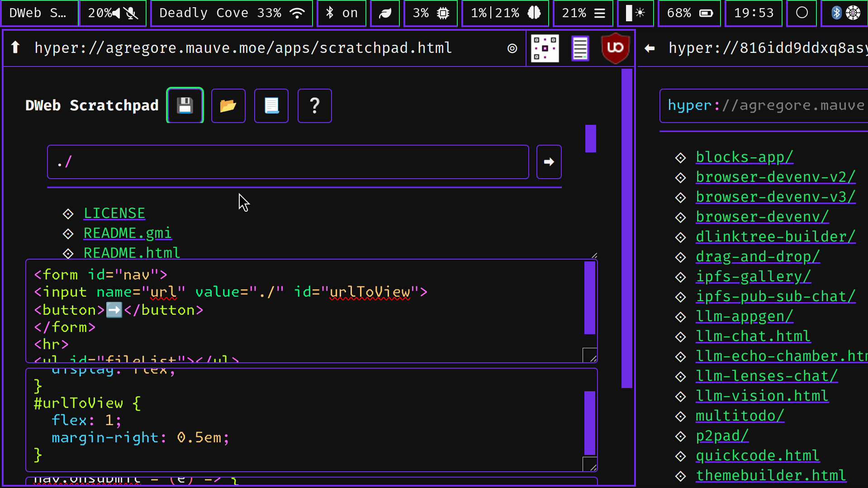Open blocks-app/ folder link
868x488 pixels.
point(744,157)
